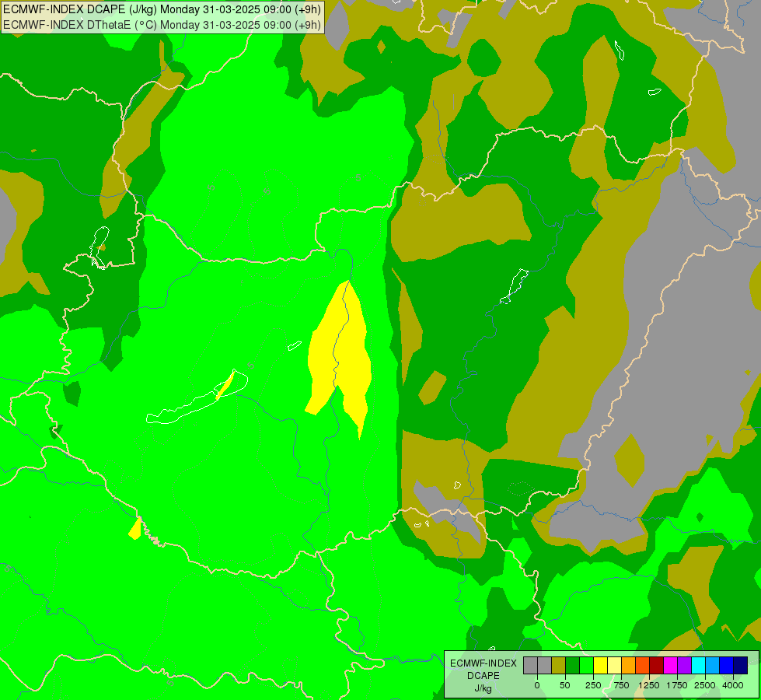Image resolution: width=761 pixels, height=700 pixels.
Task: Select the dark red legend swatch
Action: [x=656, y=666]
